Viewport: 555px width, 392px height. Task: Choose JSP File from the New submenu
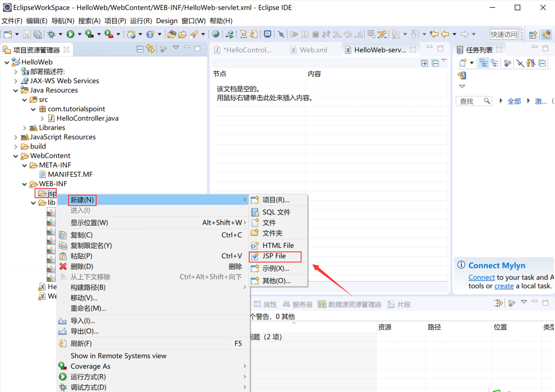[274, 256]
